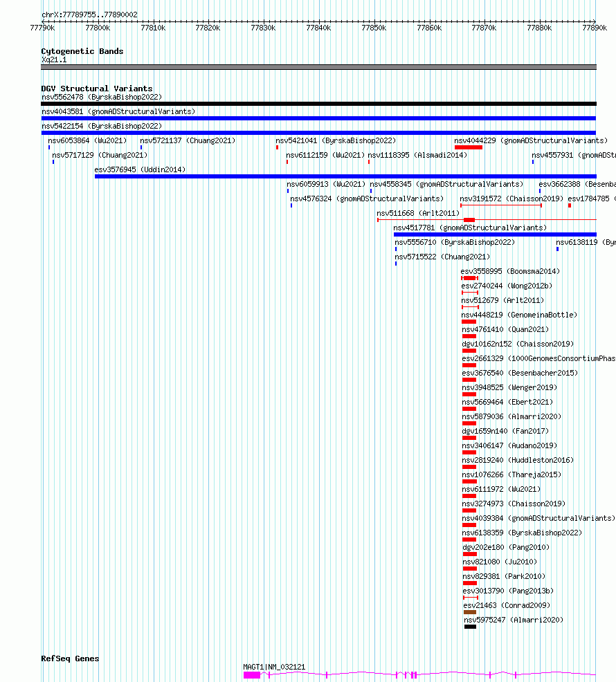Open nsv3948525 (Wenger2019) variant
This screenshot has height=682, width=616.
point(510,387)
